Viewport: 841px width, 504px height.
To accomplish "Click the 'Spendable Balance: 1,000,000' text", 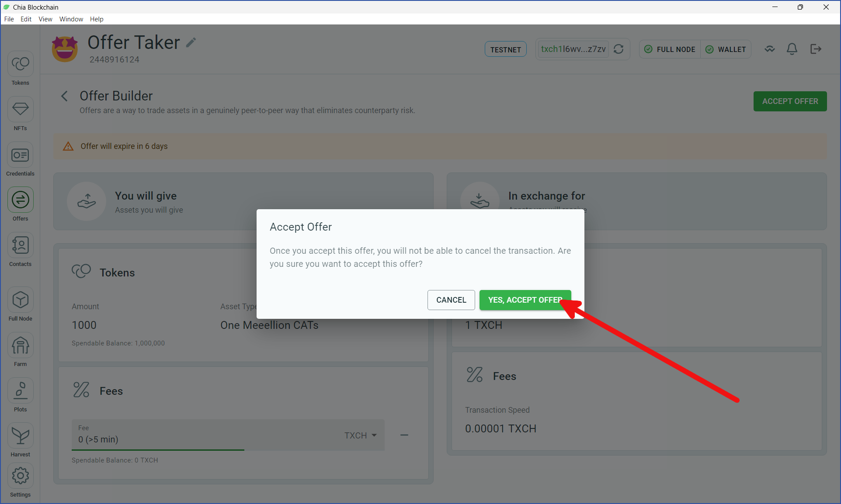I will click(x=118, y=343).
